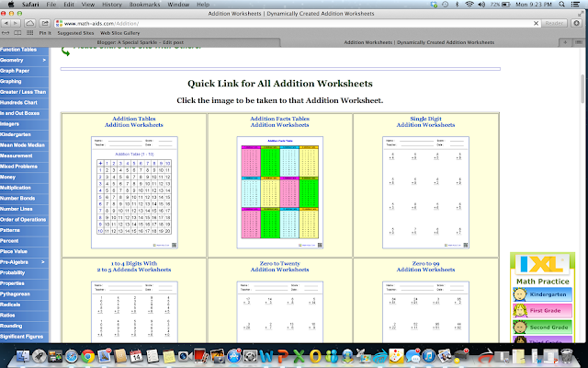Click IXL Kindergarten practice button
Image resolution: width=588 pixels, height=368 pixels.
542,294
